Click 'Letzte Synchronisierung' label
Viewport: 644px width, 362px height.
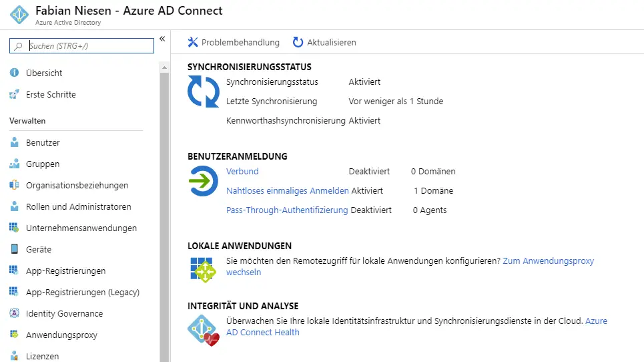[x=272, y=101]
